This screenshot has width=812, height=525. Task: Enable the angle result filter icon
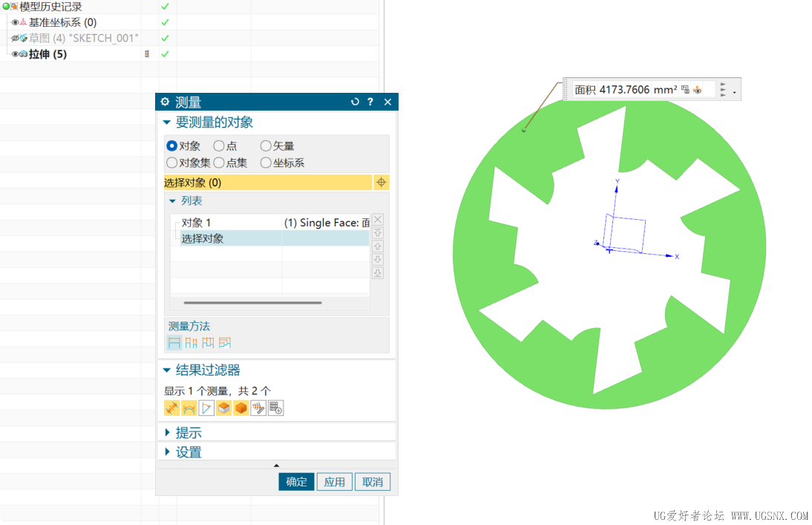point(206,408)
